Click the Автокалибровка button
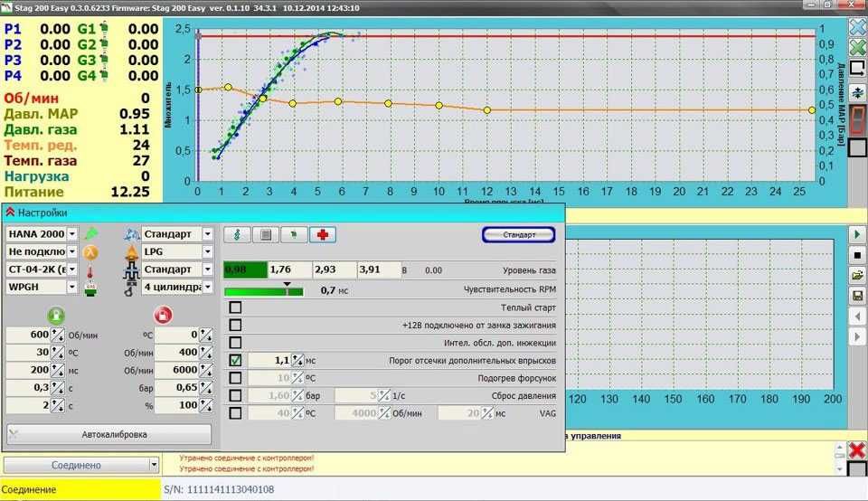 point(114,434)
